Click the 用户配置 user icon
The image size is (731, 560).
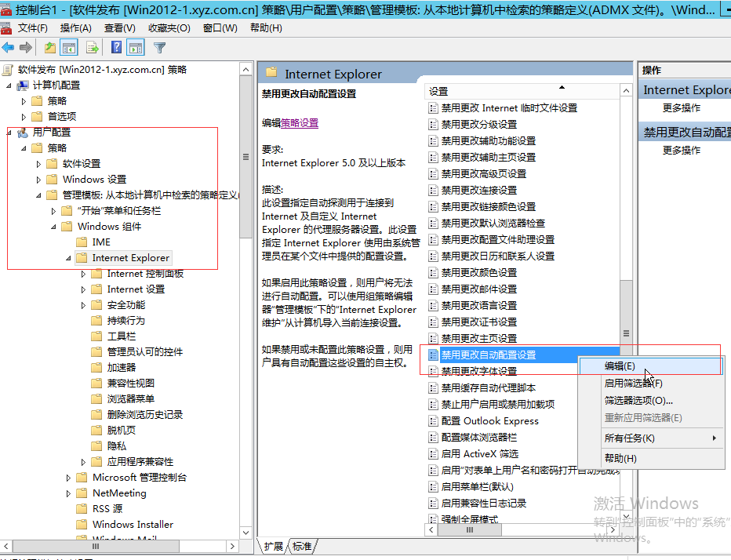pos(23,133)
